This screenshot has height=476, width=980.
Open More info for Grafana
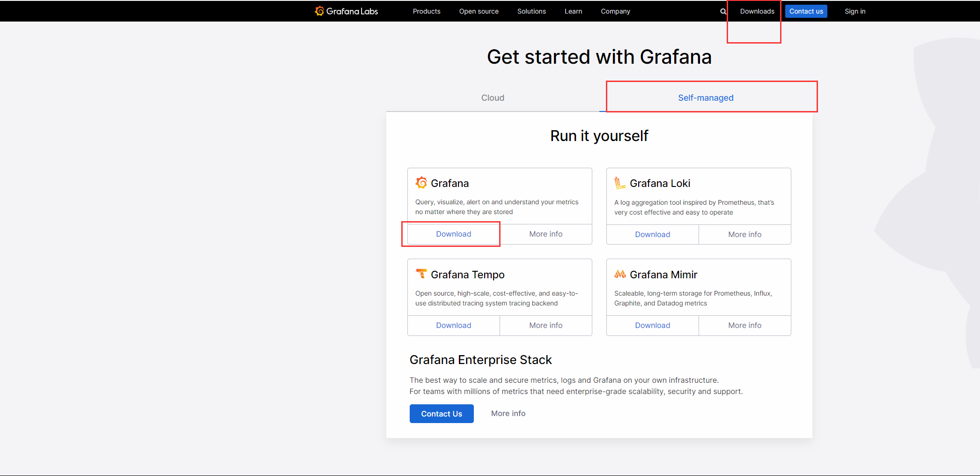point(546,234)
